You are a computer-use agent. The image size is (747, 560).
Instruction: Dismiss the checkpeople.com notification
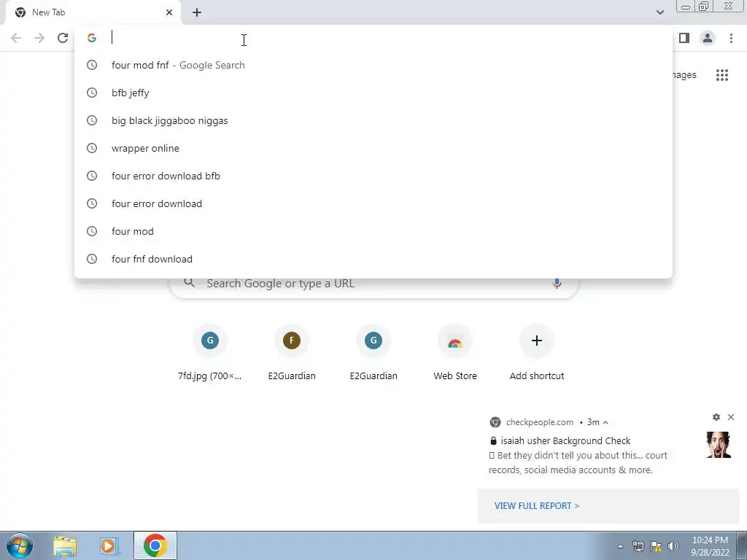coord(731,417)
